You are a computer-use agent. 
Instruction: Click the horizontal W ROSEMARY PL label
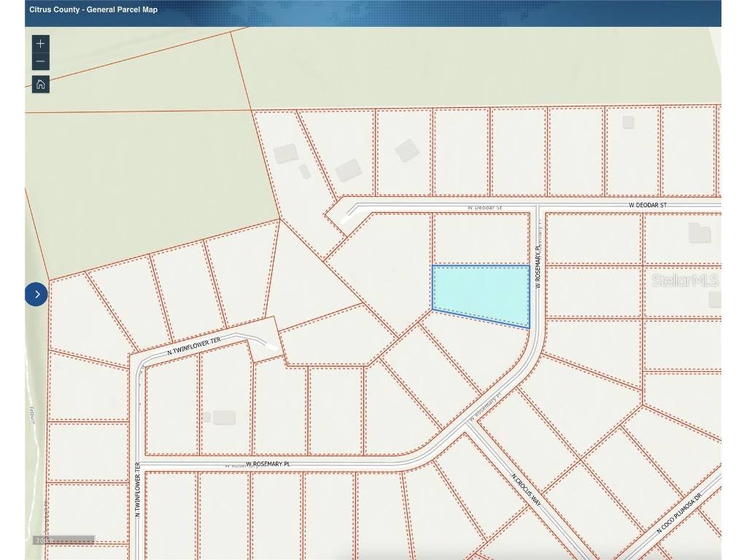(268, 464)
